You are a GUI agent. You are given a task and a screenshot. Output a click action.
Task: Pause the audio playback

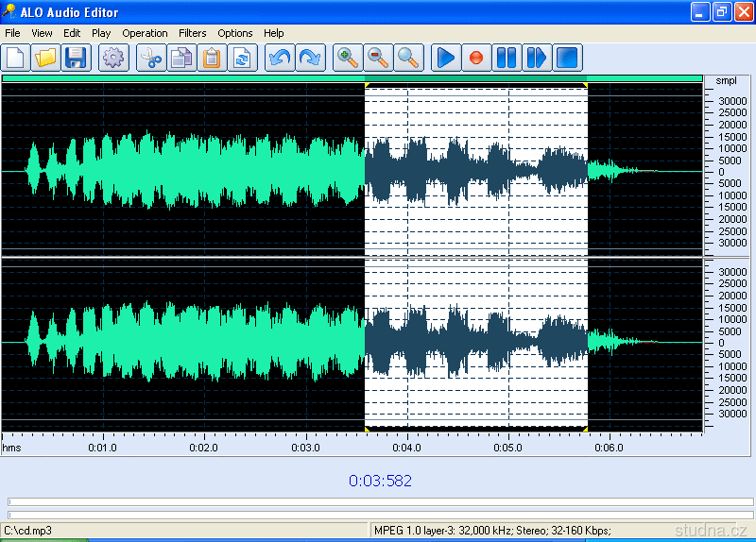point(507,58)
